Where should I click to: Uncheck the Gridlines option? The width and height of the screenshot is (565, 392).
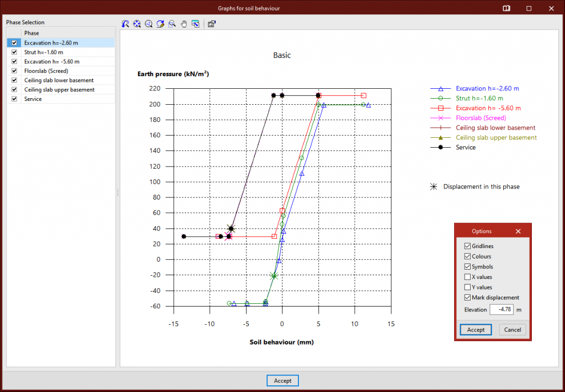tap(468, 246)
